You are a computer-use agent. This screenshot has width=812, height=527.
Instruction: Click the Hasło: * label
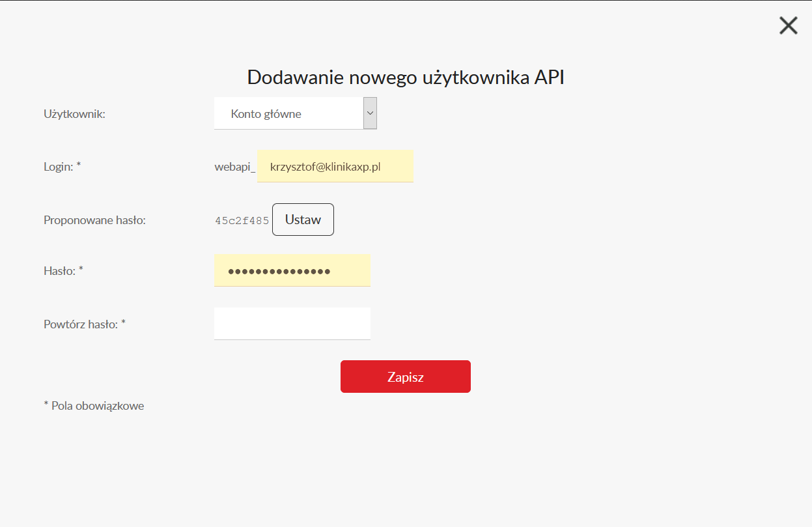point(63,270)
